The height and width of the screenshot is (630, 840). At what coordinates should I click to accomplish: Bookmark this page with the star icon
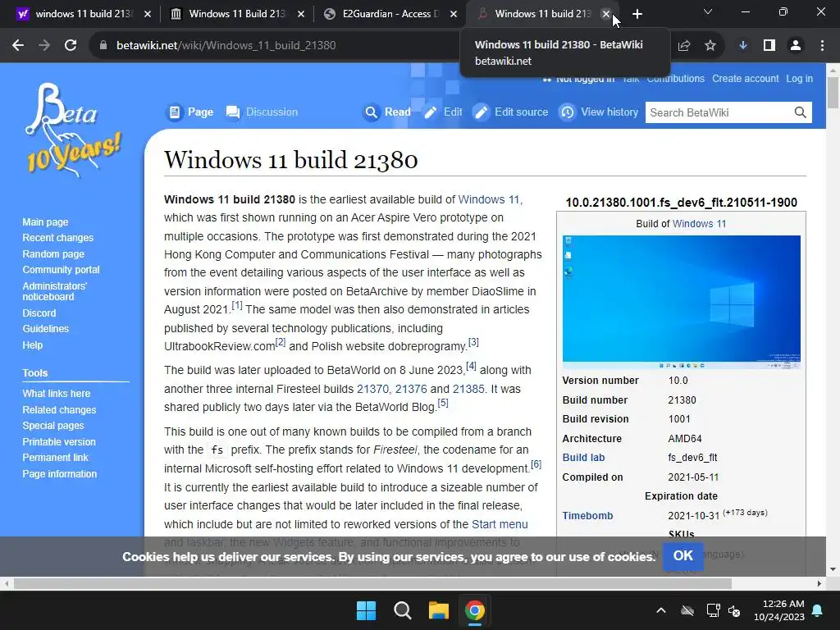point(710,46)
